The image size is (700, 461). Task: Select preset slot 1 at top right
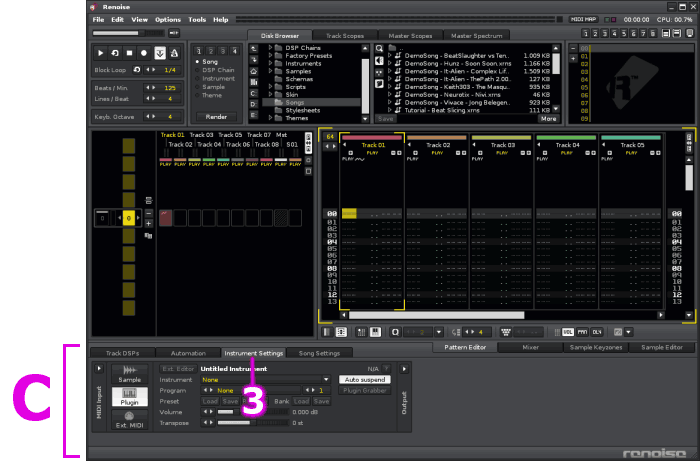coord(586,33)
